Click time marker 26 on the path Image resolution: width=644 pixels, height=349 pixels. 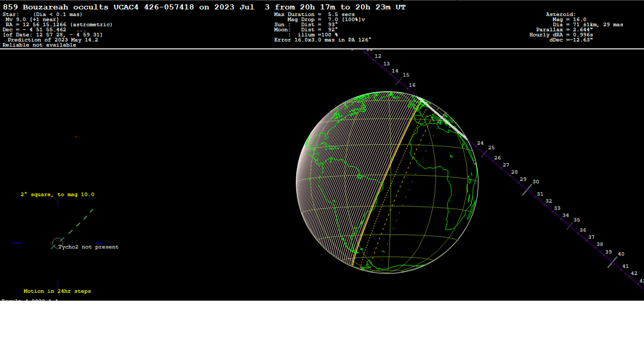click(x=497, y=158)
